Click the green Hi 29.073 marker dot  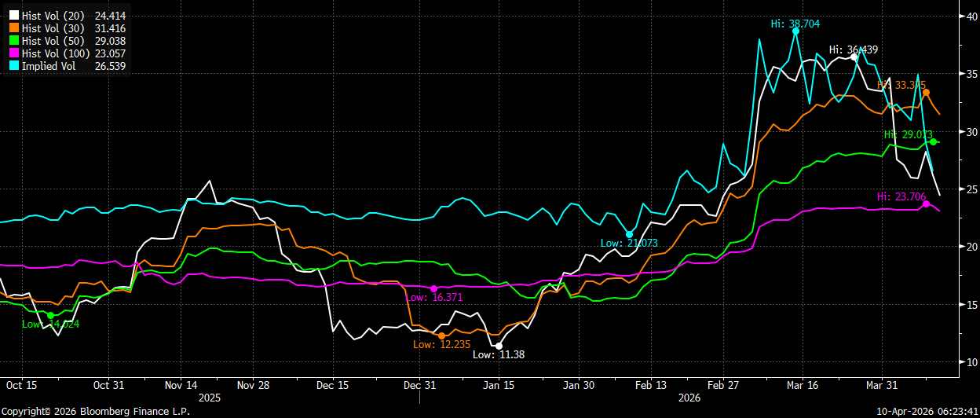[x=934, y=141]
